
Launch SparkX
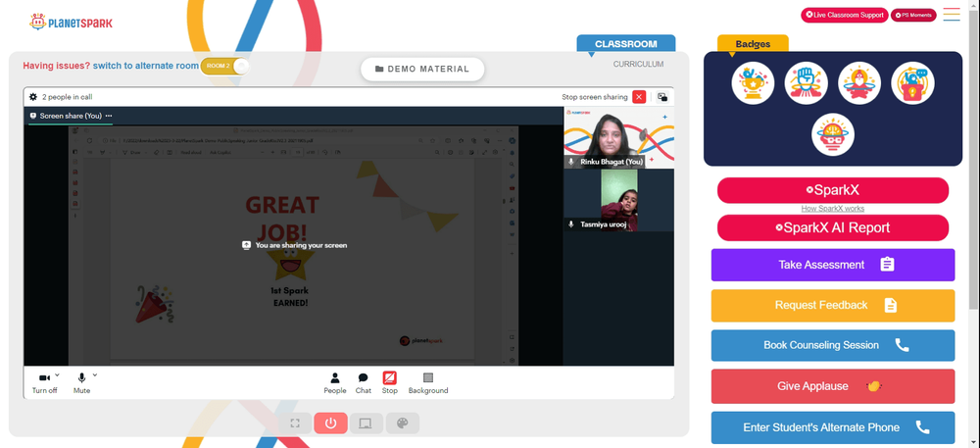pos(832,190)
